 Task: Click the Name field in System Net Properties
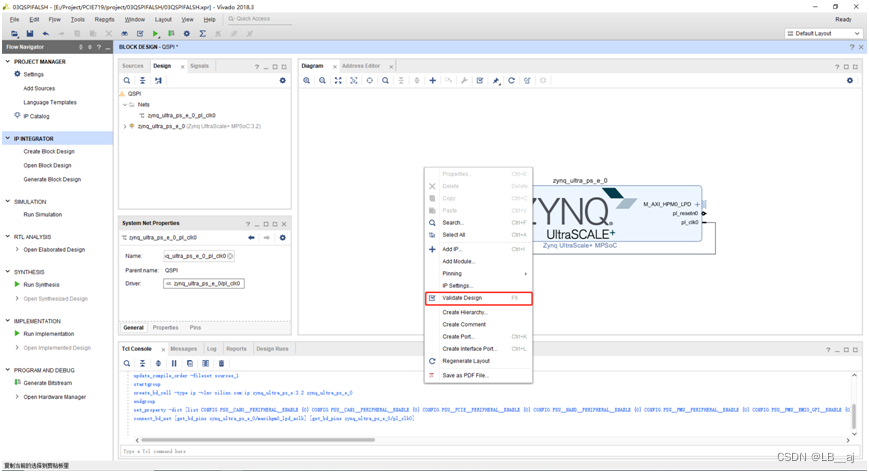(199, 256)
